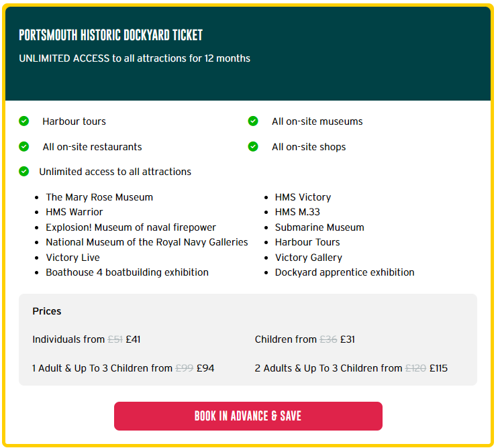Click the Individuals from £41 price
The image size is (498, 448).
click(x=87, y=339)
